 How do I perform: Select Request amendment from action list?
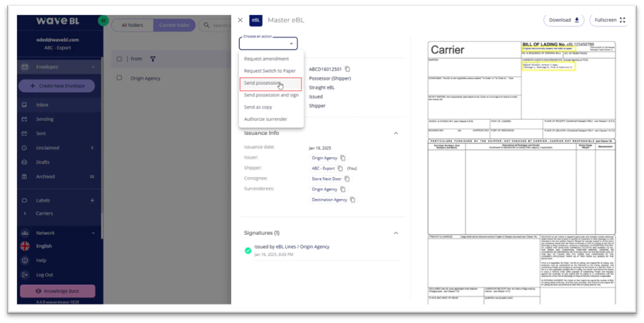click(x=266, y=59)
